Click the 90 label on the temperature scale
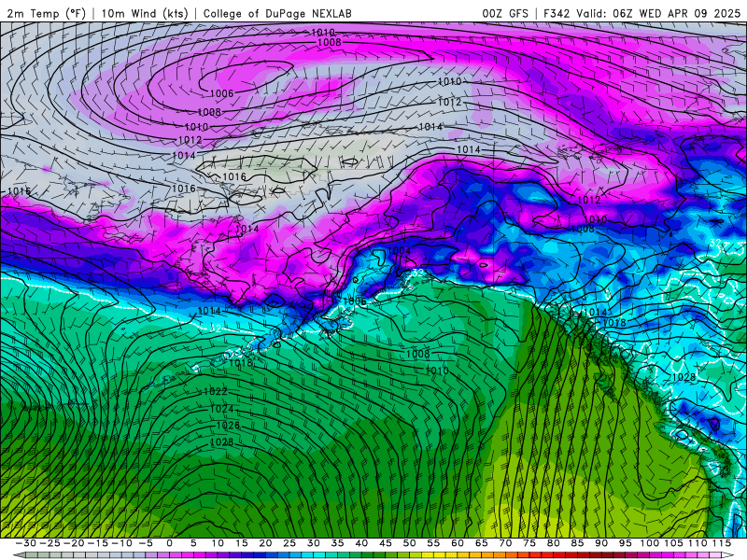The height and width of the screenshot is (560, 747). (x=601, y=543)
